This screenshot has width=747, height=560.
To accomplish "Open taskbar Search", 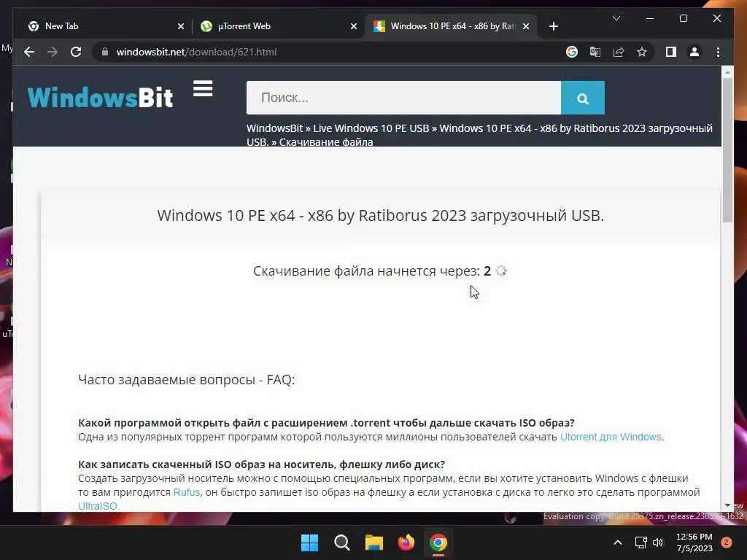I will click(x=341, y=542).
